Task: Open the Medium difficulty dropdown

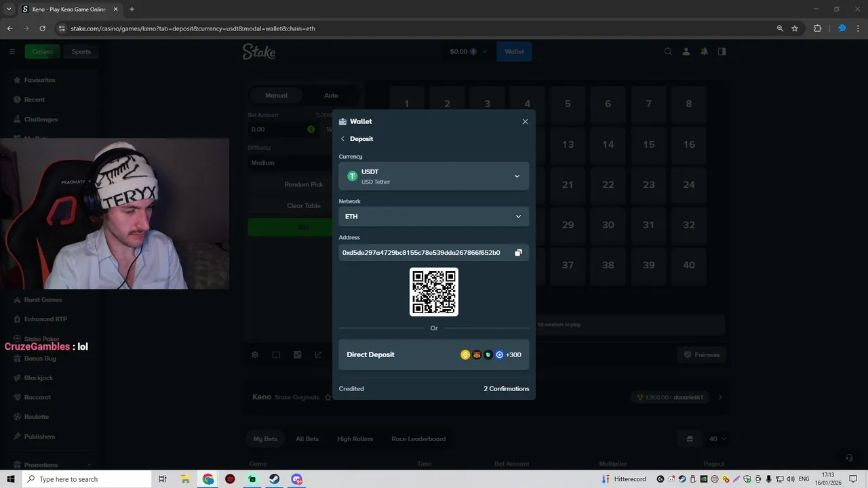Action: point(290,163)
